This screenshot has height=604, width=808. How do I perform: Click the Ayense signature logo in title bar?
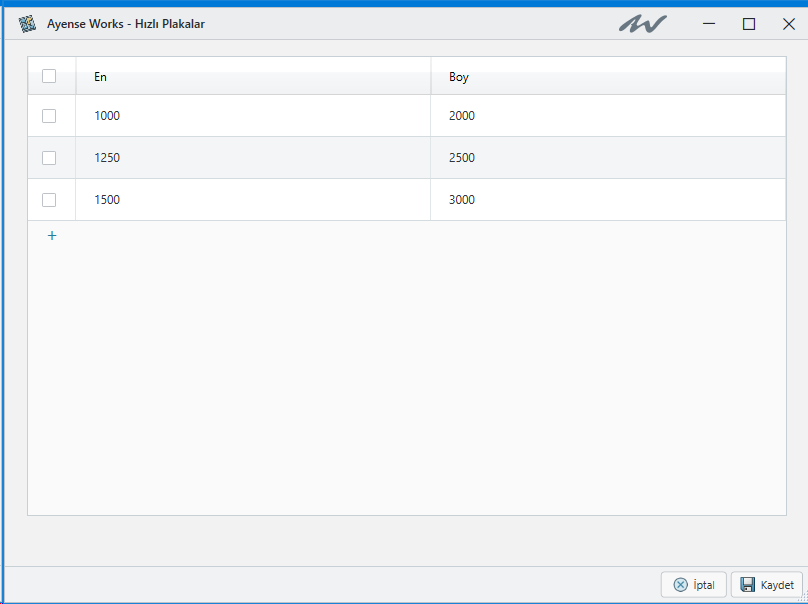pos(643,24)
